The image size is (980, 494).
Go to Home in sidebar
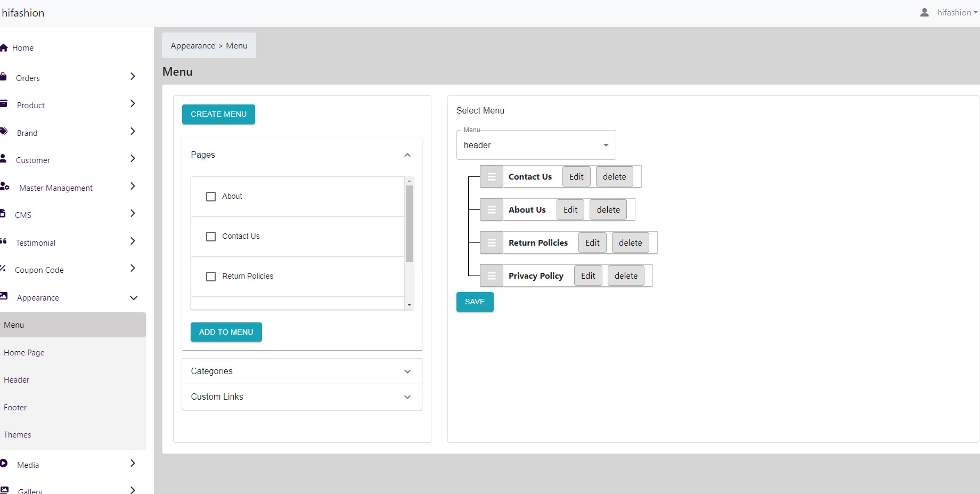point(22,48)
